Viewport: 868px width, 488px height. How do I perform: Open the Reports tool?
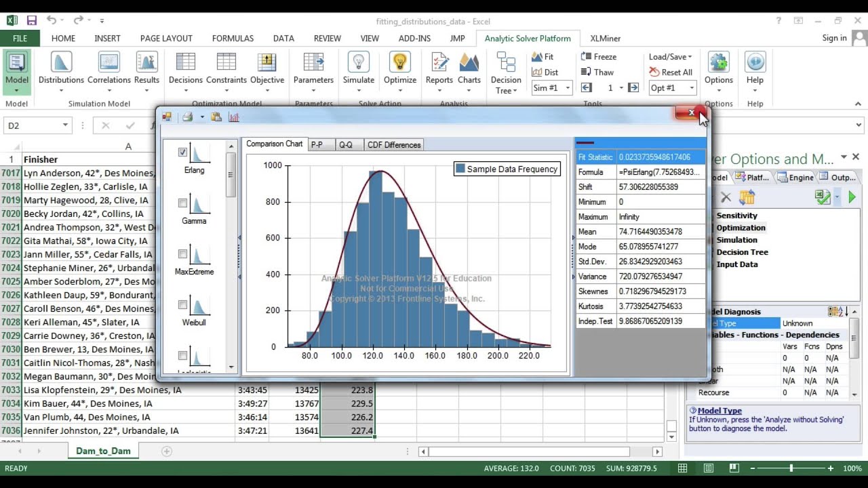click(439, 72)
